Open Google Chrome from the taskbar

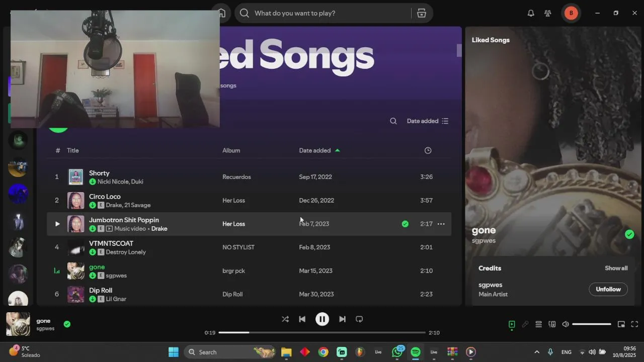tap(324, 352)
